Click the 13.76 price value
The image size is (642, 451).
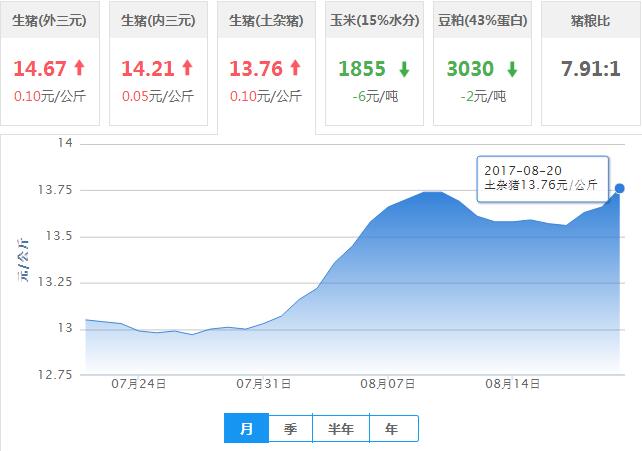point(256,68)
